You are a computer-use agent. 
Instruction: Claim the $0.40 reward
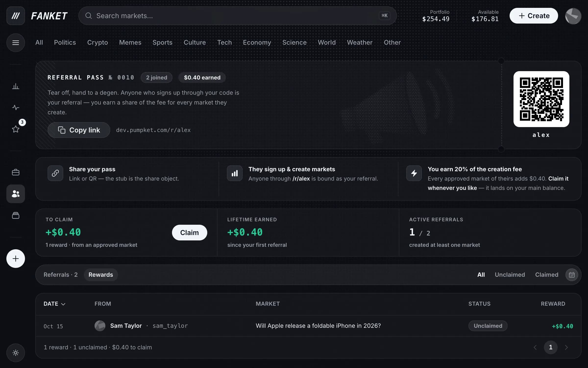[x=189, y=233]
